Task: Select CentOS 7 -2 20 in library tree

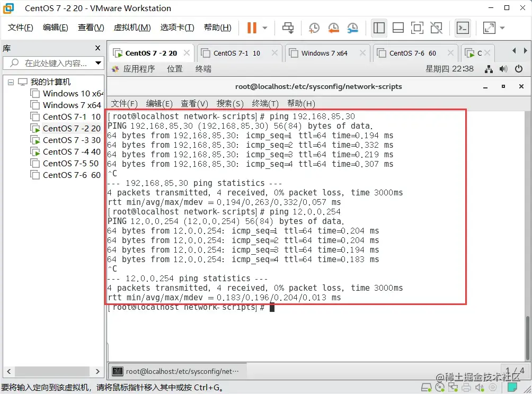Action: (66, 129)
